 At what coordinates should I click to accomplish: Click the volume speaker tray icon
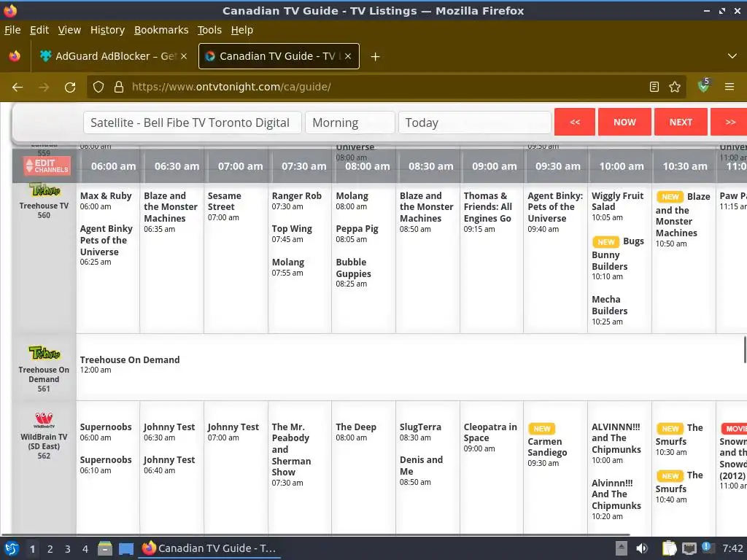(642, 548)
